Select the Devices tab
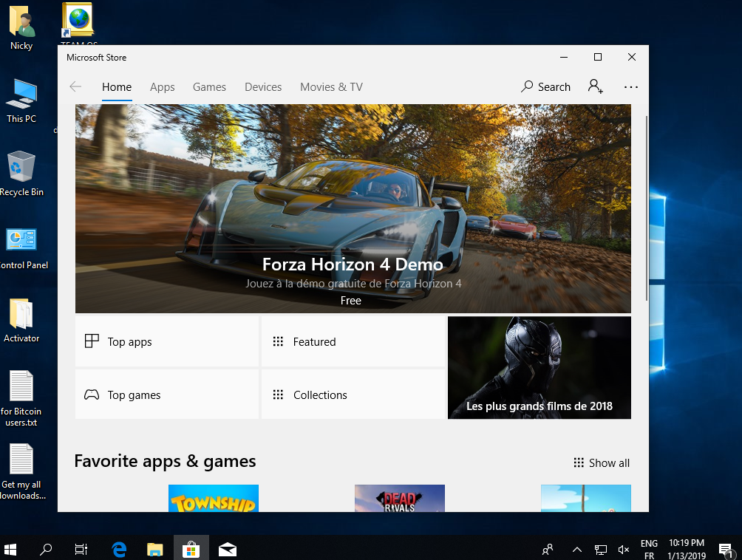The height and width of the screenshot is (560, 742). click(263, 87)
